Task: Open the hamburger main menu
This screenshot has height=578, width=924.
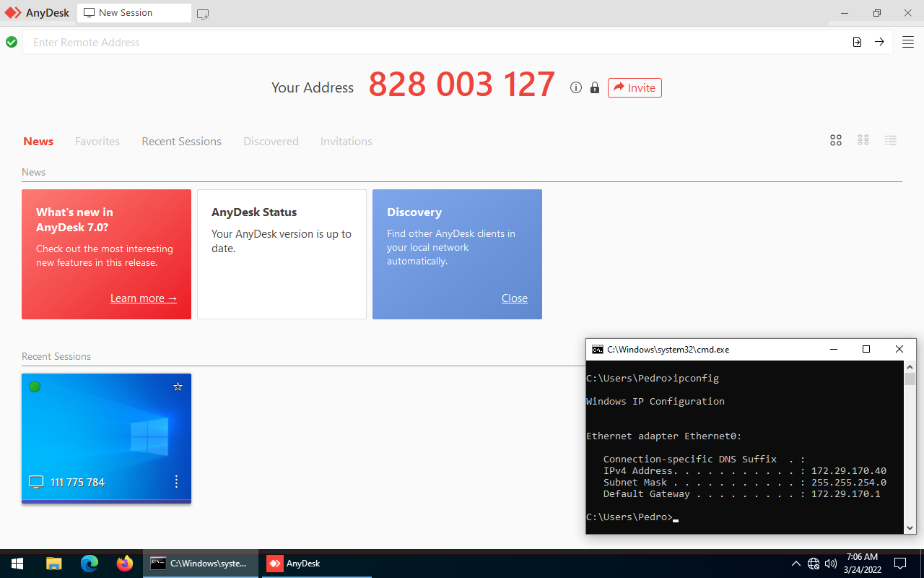Action: 907,41
